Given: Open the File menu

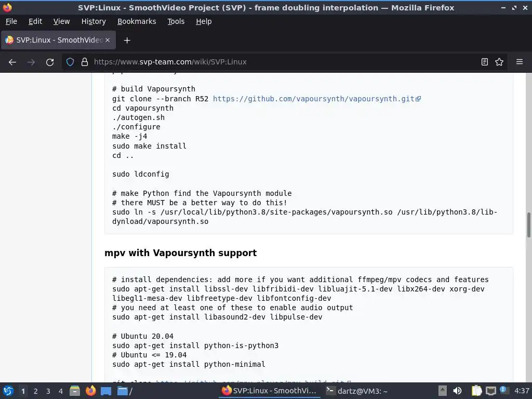Looking at the screenshot, I should (x=11, y=21).
